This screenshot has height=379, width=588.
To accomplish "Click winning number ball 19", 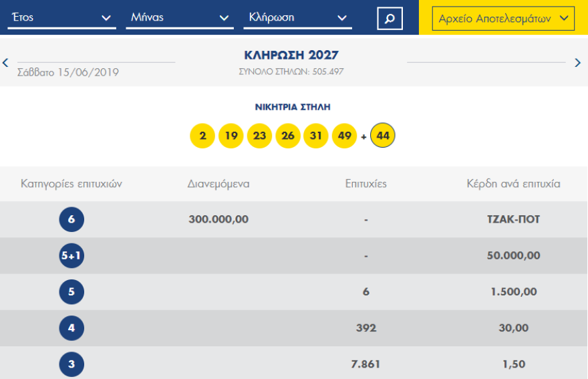I will (x=231, y=136).
